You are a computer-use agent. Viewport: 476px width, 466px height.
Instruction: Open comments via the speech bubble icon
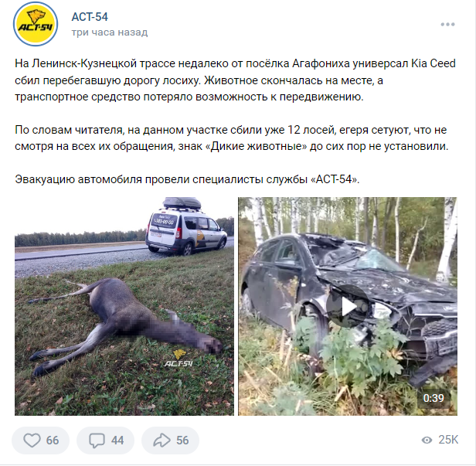click(x=97, y=440)
